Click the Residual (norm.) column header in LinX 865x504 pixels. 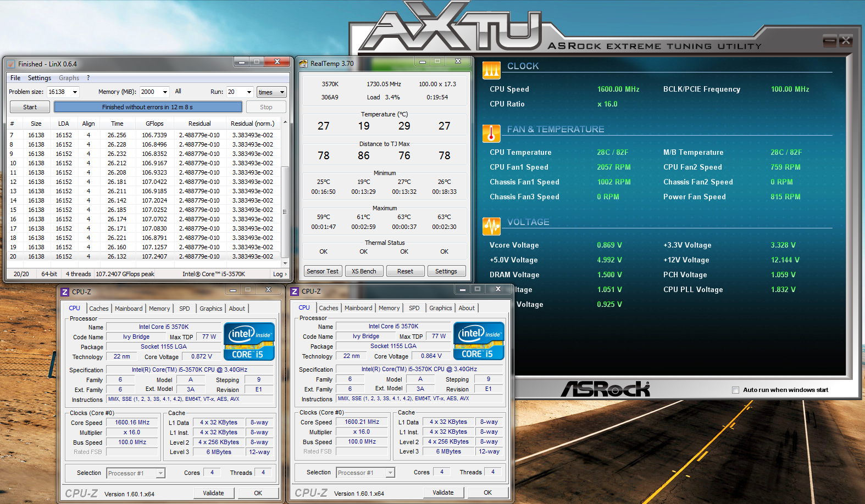(x=252, y=124)
